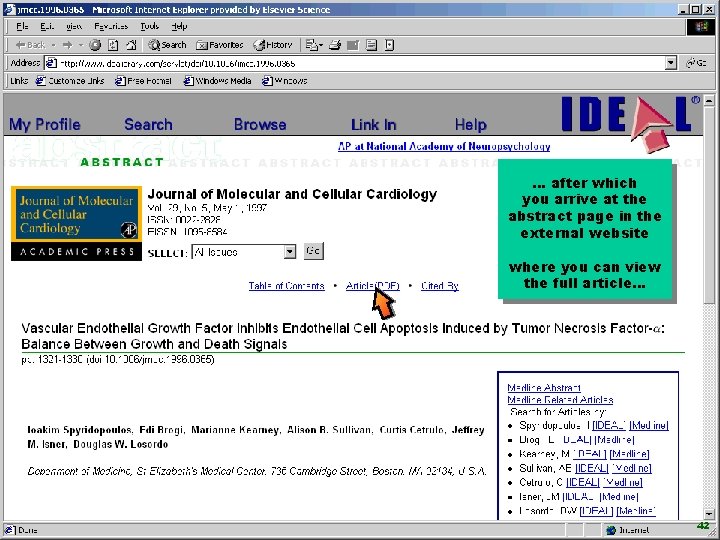The width and height of the screenshot is (720, 540).
Task: Click the Journal of Molecular and Cellular Cardiology cover
Action: point(76,223)
